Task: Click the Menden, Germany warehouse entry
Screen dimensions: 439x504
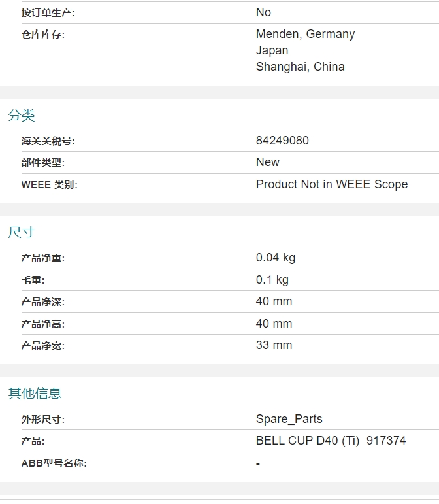Action: tap(305, 34)
